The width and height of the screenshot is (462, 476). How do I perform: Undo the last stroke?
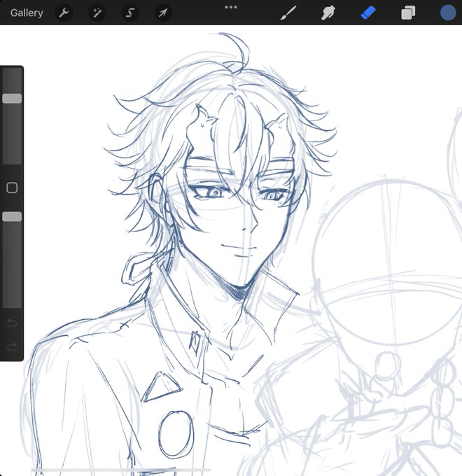point(12,323)
